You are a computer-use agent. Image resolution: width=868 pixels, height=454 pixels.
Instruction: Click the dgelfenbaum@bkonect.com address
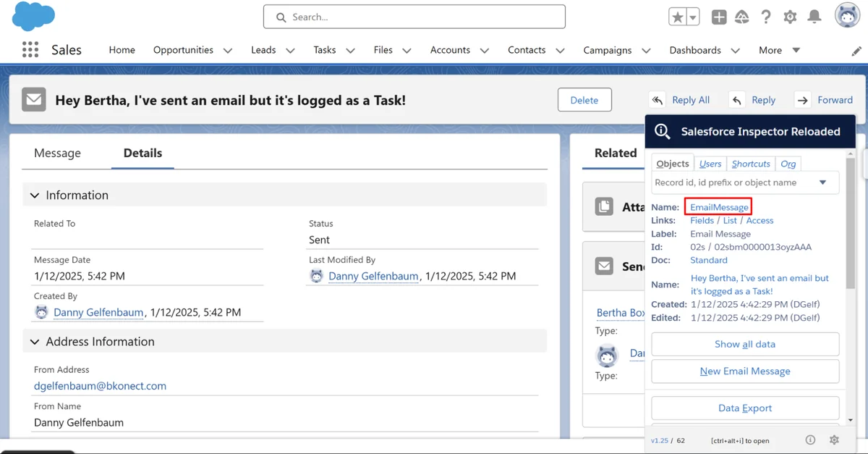pos(100,386)
